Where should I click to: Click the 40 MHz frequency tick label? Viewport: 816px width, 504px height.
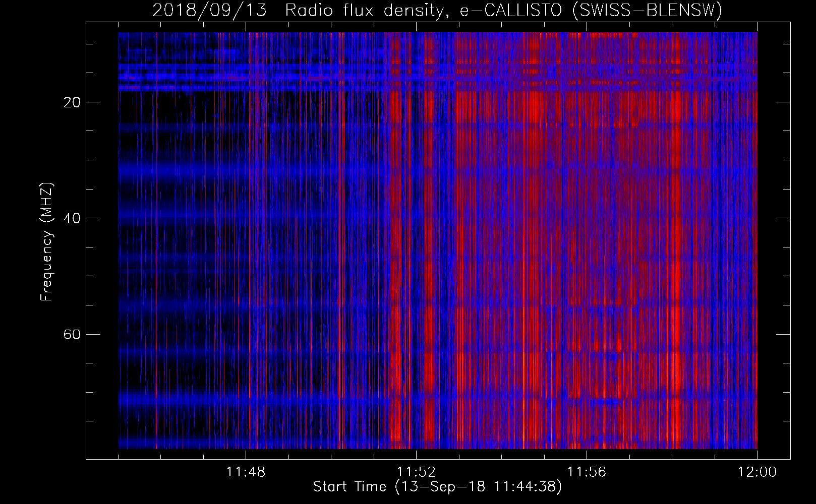pos(72,218)
